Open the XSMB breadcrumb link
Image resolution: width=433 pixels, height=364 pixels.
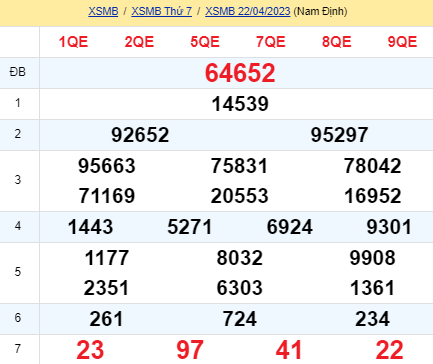pos(103,11)
